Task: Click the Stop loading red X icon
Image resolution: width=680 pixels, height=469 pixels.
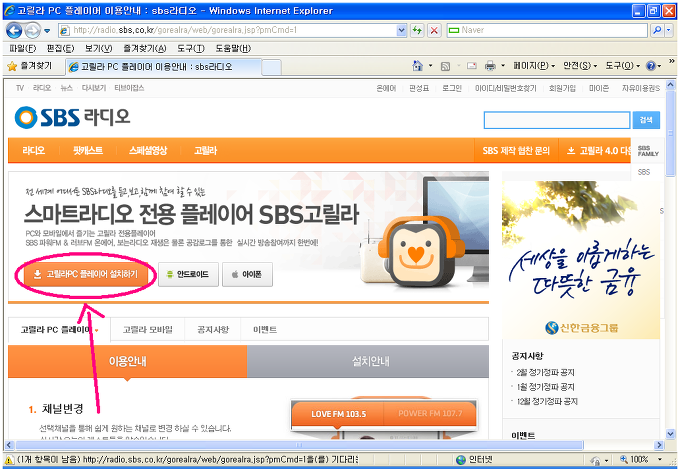Action: point(434,30)
